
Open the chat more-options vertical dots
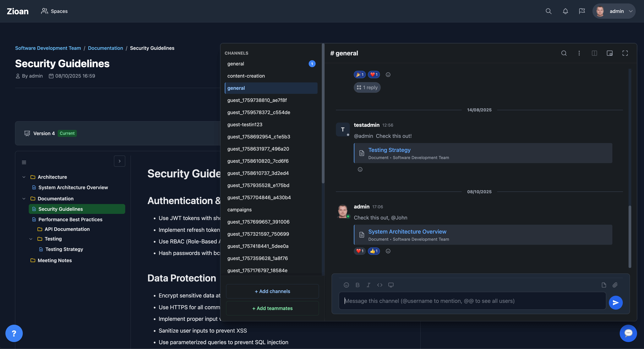[579, 53]
